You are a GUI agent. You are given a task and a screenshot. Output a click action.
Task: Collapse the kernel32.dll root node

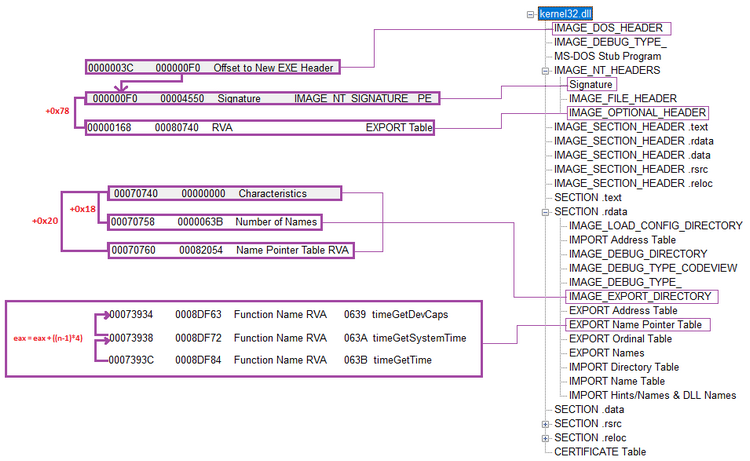click(x=530, y=14)
